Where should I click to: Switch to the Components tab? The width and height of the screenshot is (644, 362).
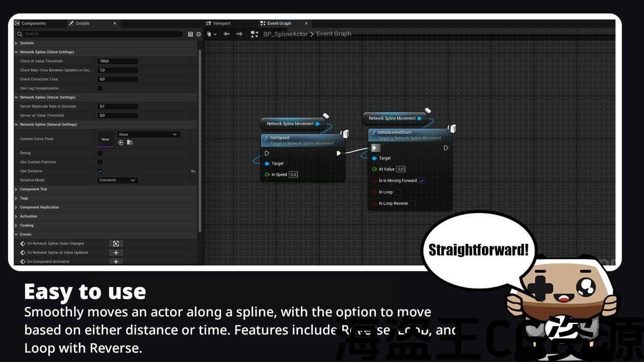[34, 24]
